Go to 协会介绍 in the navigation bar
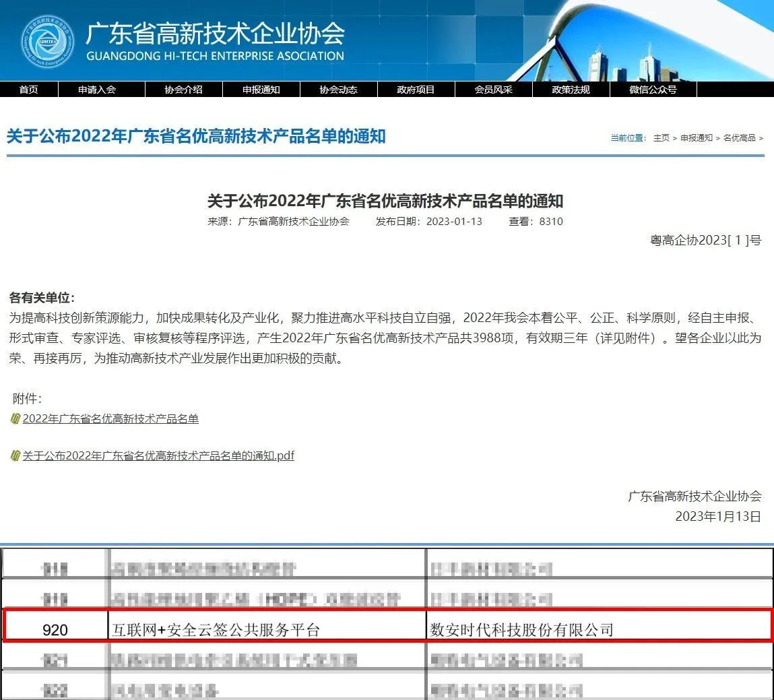This screenshot has height=700, width=774. coord(184,90)
